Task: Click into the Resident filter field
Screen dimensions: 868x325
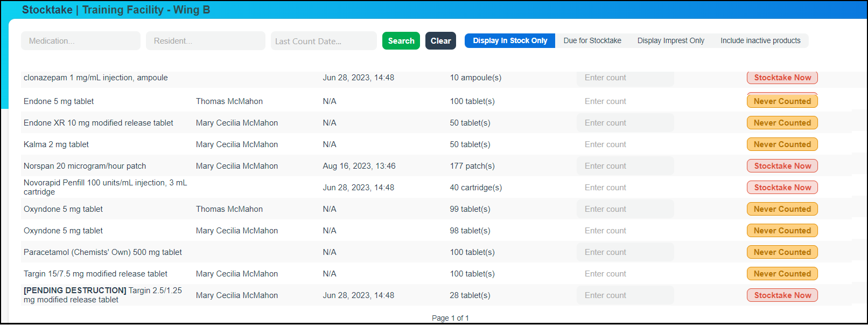Action: click(205, 41)
